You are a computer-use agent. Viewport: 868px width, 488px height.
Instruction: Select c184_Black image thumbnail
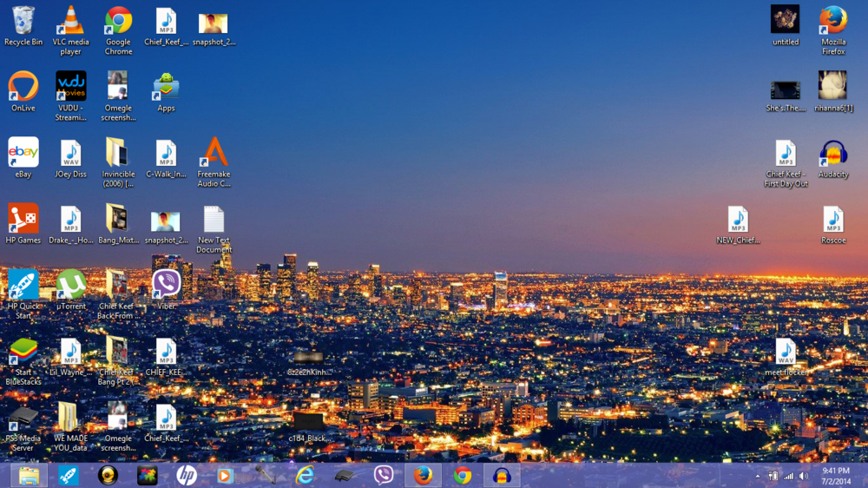[309, 427]
